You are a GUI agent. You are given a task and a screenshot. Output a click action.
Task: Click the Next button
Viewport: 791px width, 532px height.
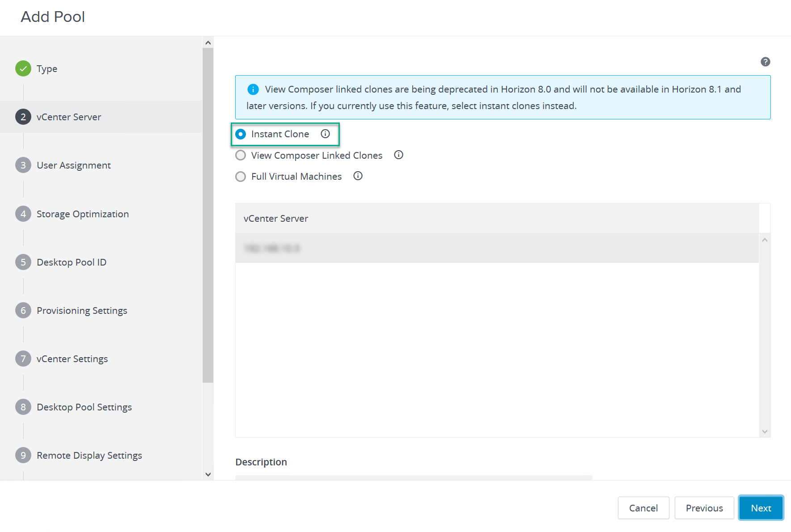(x=761, y=508)
